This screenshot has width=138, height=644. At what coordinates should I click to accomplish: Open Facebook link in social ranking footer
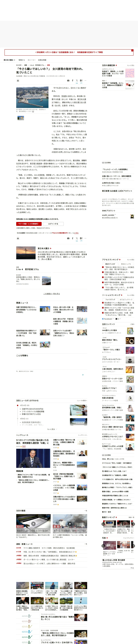[x=108, y=319]
